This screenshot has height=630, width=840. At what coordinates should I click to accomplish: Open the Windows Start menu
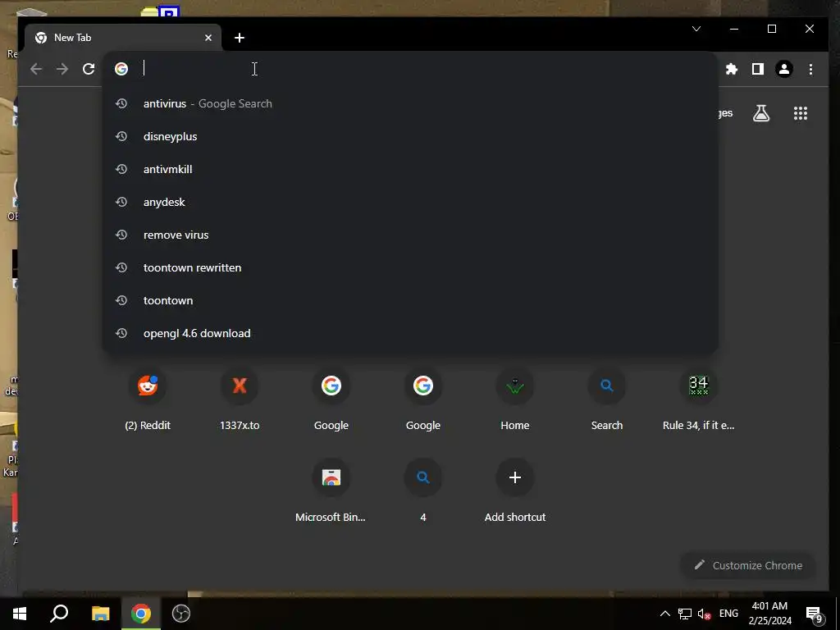click(x=20, y=614)
